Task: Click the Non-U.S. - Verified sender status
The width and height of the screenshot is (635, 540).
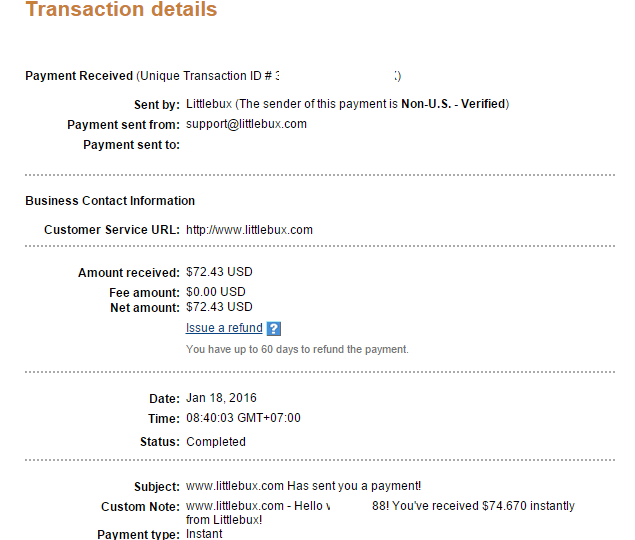Action: [454, 104]
